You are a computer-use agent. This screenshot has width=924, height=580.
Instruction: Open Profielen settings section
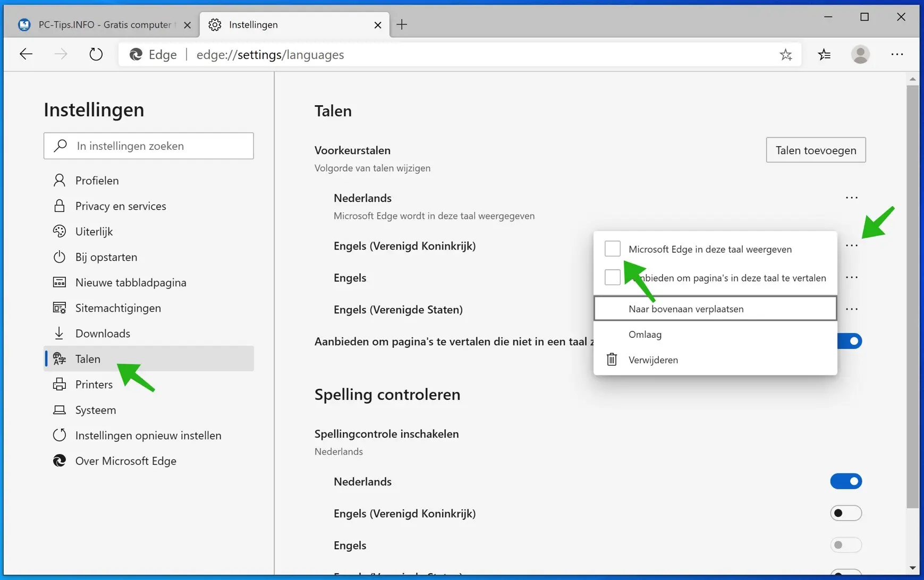(149, 181)
